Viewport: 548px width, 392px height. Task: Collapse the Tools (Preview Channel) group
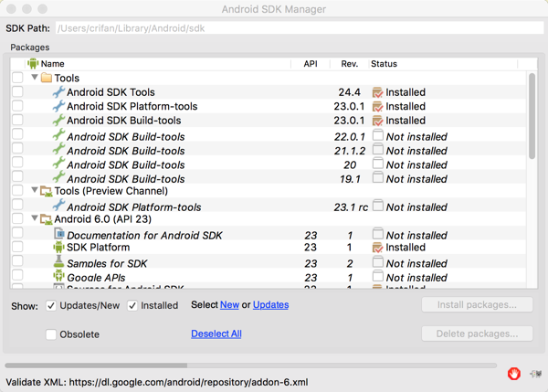pos(35,191)
